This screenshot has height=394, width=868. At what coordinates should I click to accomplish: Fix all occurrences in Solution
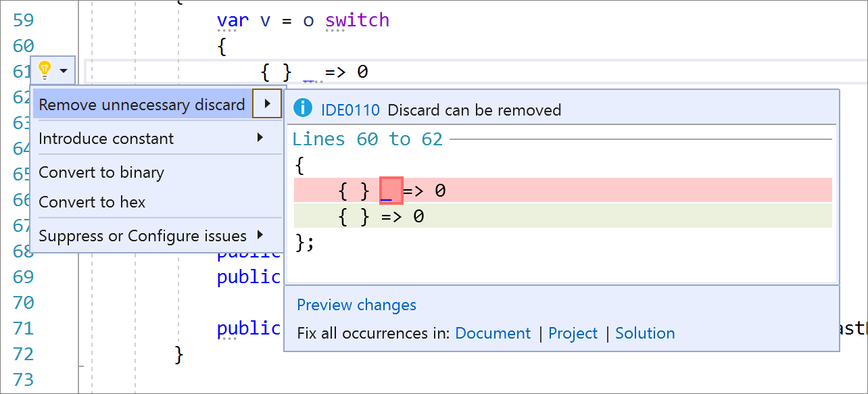645,333
